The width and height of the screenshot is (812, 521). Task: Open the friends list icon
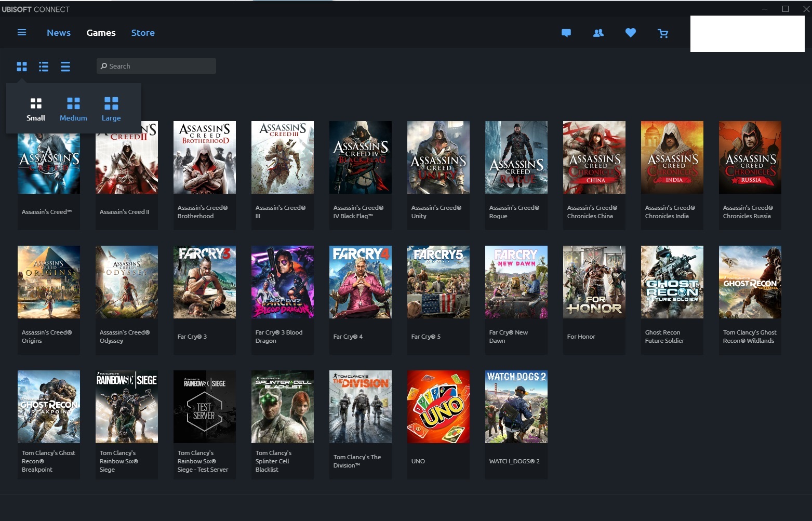click(598, 33)
